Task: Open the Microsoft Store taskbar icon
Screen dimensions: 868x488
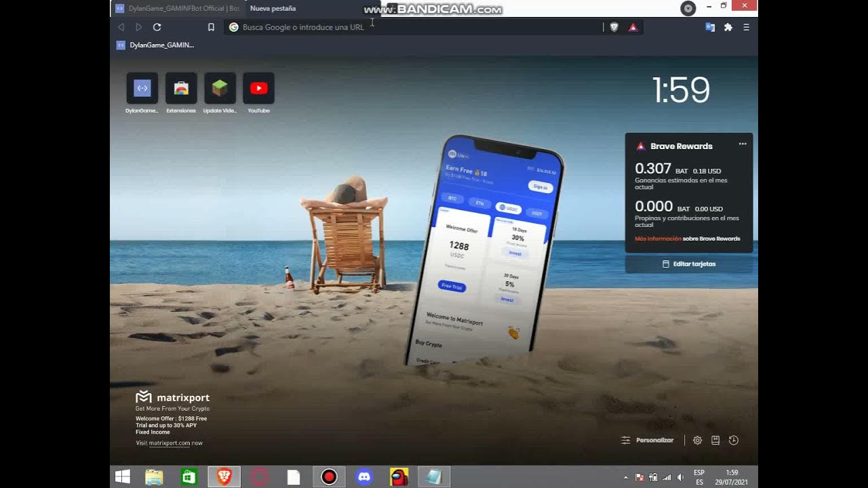Action: coord(189,477)
